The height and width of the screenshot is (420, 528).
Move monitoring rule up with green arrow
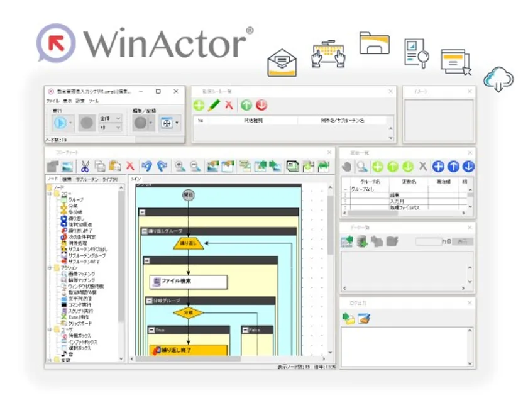[x=246, y=106]
